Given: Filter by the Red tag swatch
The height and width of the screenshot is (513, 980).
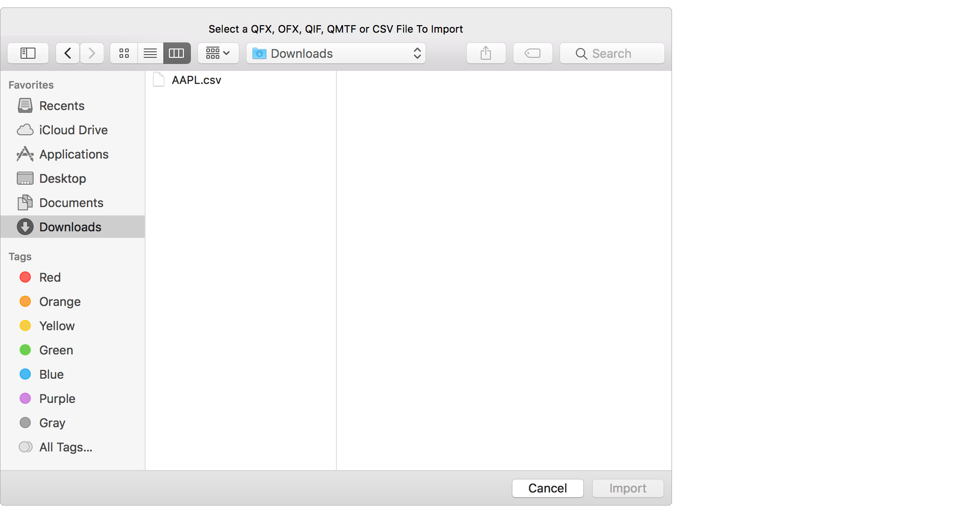Looking at the screenshot, I should pos(25,277).
